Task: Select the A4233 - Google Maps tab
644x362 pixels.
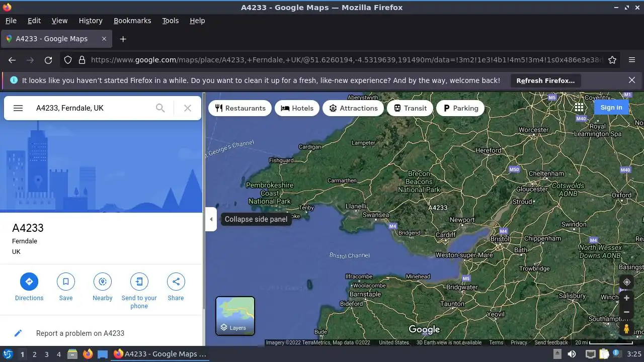Action: click(x=56, y=39)
